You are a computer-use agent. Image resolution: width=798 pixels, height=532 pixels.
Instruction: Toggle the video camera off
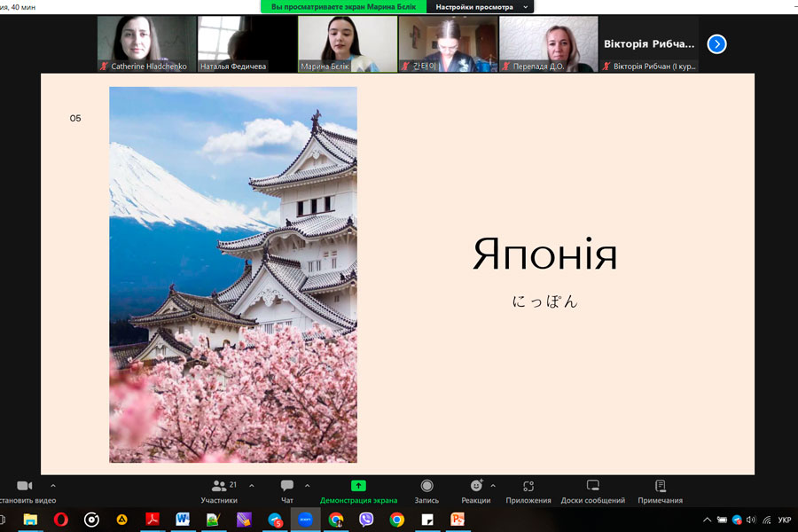25,486
